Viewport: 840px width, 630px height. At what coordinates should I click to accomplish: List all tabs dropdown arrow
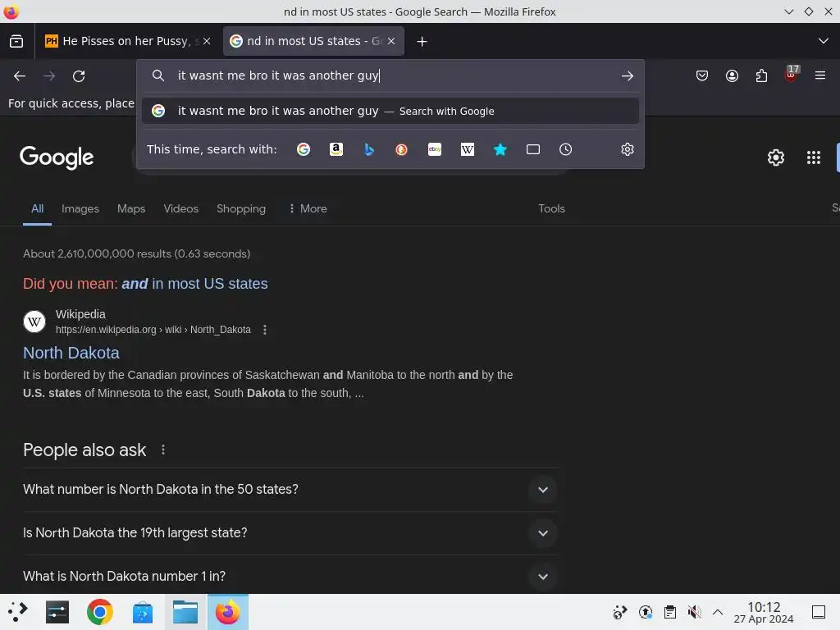824,41
